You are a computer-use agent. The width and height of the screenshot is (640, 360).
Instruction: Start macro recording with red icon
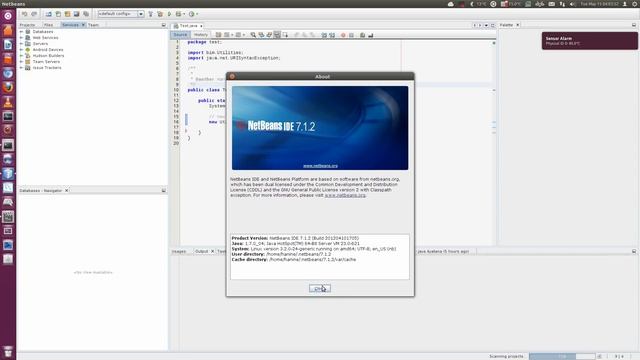(x=343, y=35)
